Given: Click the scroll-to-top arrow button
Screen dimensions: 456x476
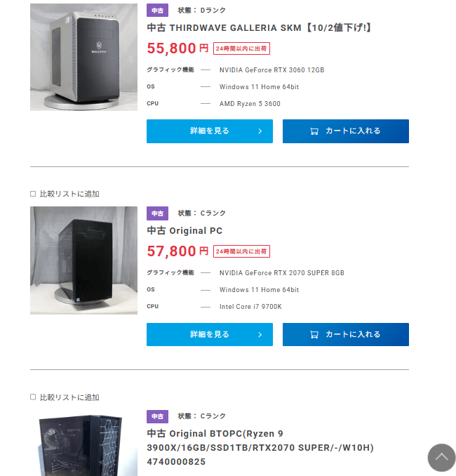Looking at the screenshot, I should 441,457.
